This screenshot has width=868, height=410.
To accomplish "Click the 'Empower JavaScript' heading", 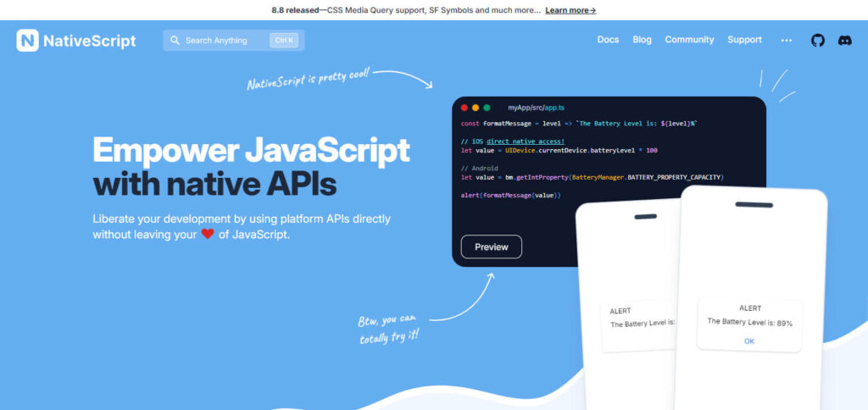I will click(x=251, y=150).
